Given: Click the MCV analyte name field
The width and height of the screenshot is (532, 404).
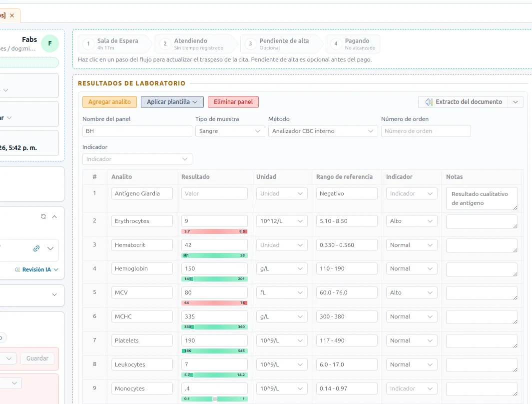Looking at the screenshot, I should point(142,292).
